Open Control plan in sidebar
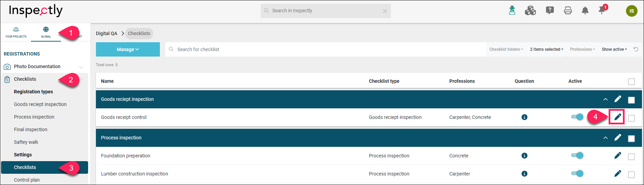The width and height of the screenshot is (644, 185). point(27,180)
